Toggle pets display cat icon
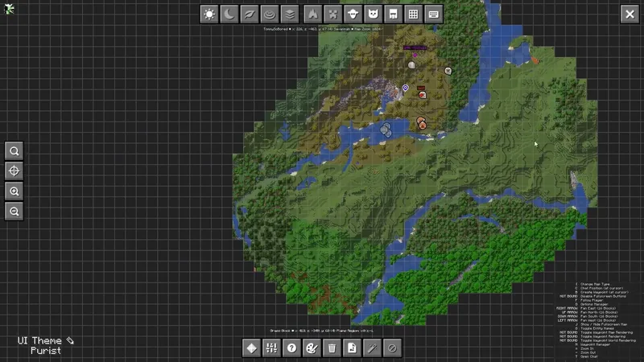644x362 pixels. (x=373, y=14)
